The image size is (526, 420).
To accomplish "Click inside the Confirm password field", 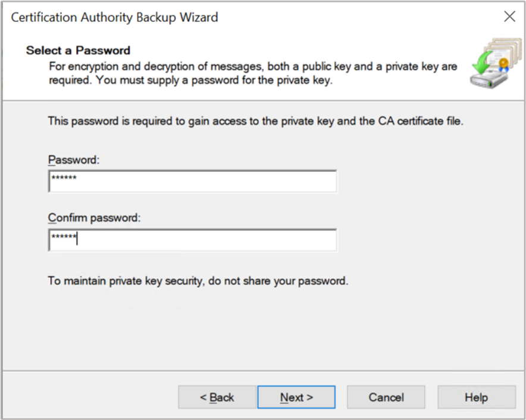I will pos(192,240).
